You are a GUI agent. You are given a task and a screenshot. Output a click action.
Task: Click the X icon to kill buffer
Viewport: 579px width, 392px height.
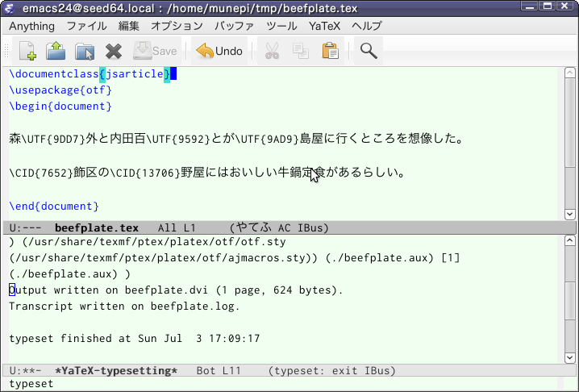(x=114, y=51)
